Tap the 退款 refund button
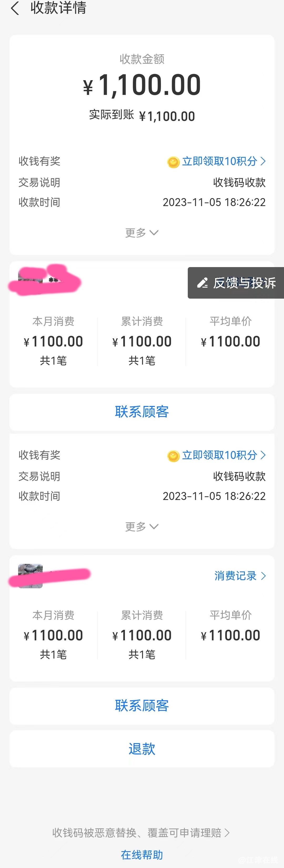The image size is (284, 868). point(142,749)
